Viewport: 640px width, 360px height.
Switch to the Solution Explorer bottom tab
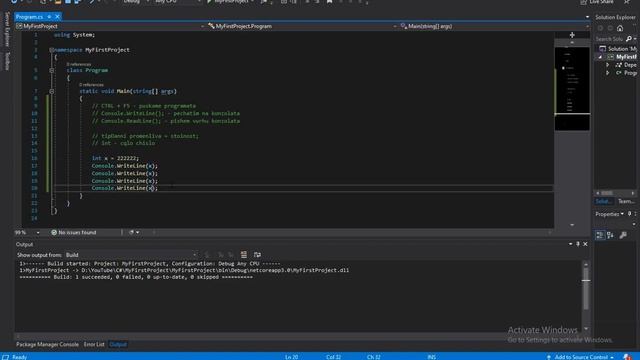[604, 201]
